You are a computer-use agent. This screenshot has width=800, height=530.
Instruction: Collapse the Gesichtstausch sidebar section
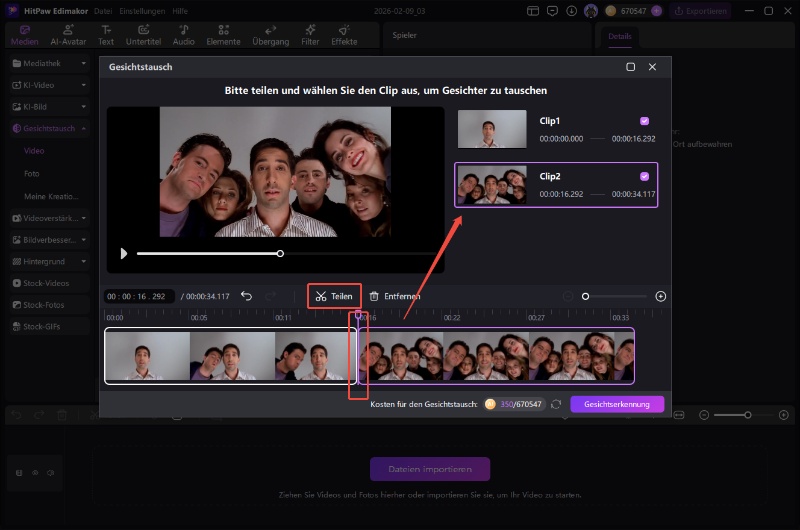(x=84, y=129)
